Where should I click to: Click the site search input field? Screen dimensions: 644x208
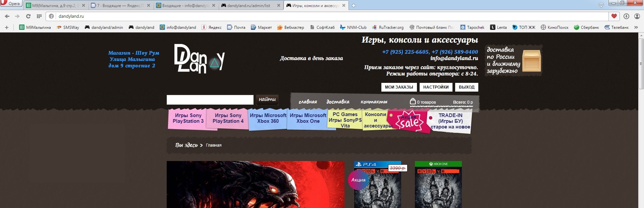(x=210, y=100)
